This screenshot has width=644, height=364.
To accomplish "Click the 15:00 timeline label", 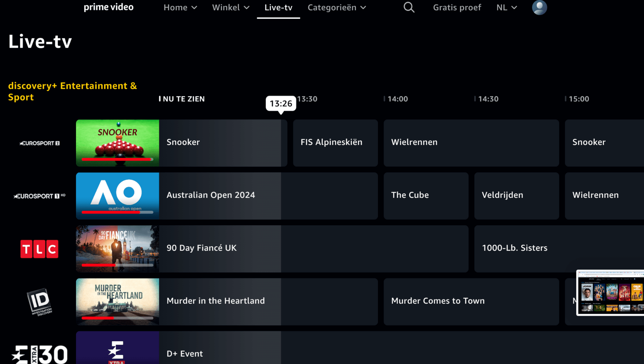I will click(x=579, y=99).
